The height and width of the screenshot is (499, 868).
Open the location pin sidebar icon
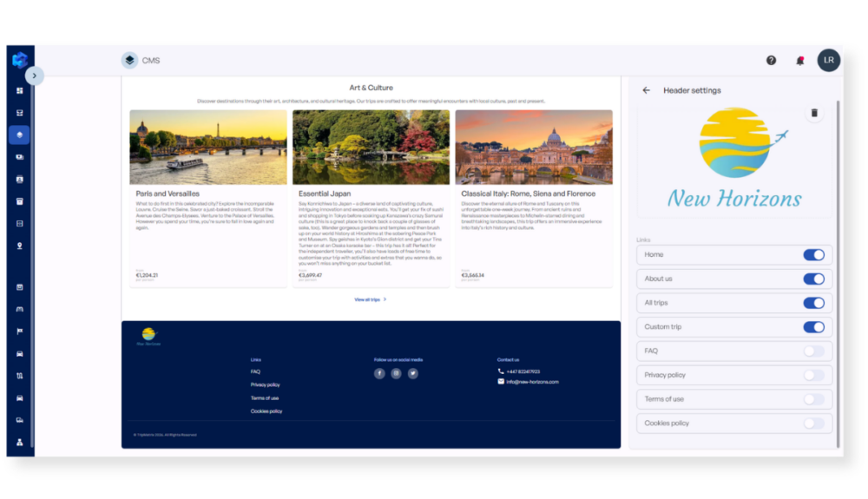coord(19,246)
